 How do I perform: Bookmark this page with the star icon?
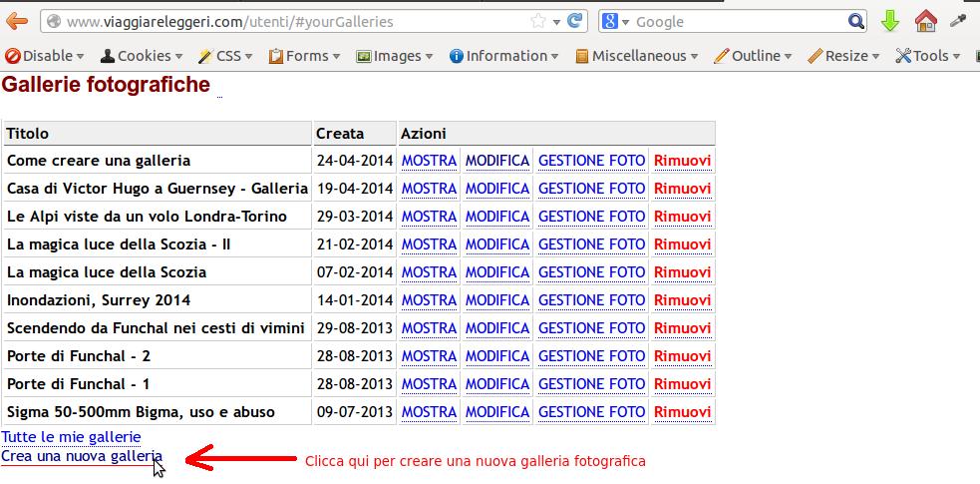pos(538,21)
